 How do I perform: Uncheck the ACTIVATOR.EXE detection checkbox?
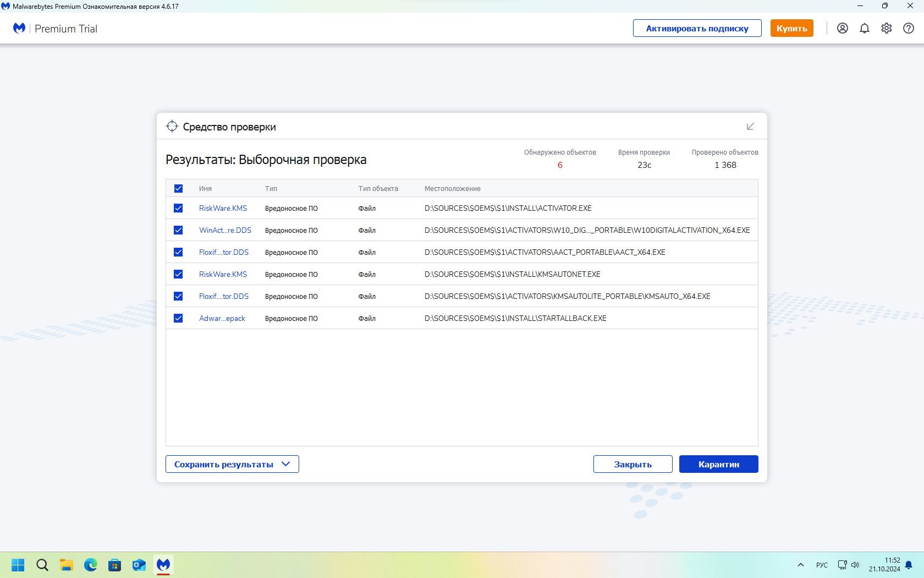point(178,208)
